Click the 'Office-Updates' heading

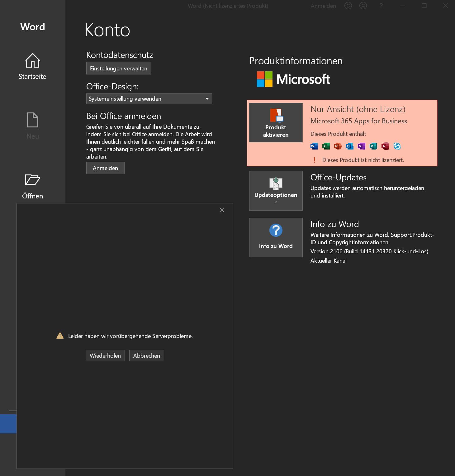pos(339,178)
